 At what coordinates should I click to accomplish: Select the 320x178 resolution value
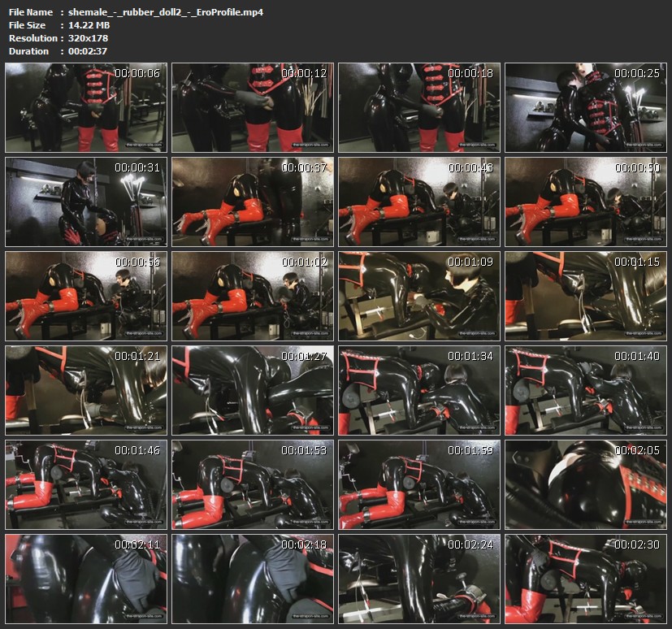click(88, 38)
